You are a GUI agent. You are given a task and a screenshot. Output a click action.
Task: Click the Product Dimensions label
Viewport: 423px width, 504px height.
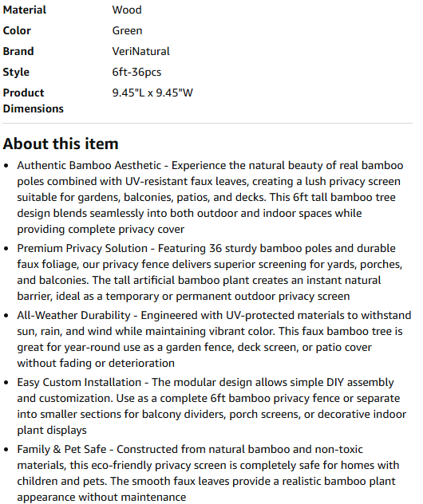coord(34,100)
